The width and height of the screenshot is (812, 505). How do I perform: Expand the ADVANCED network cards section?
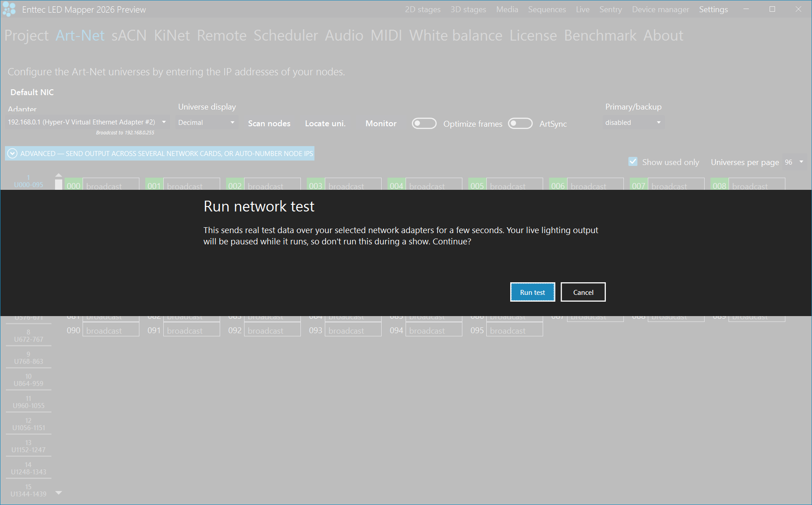pyautogui.click(x=160, y=153)
